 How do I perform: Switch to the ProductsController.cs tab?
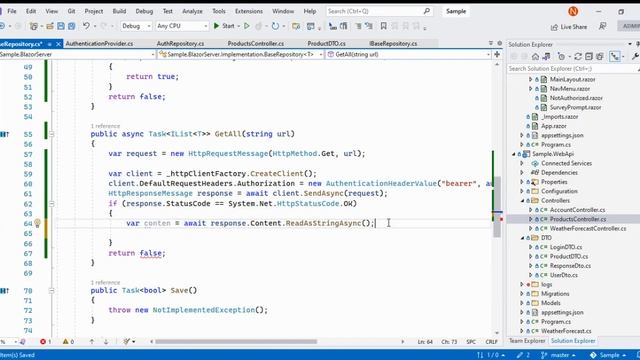(256, 44)
